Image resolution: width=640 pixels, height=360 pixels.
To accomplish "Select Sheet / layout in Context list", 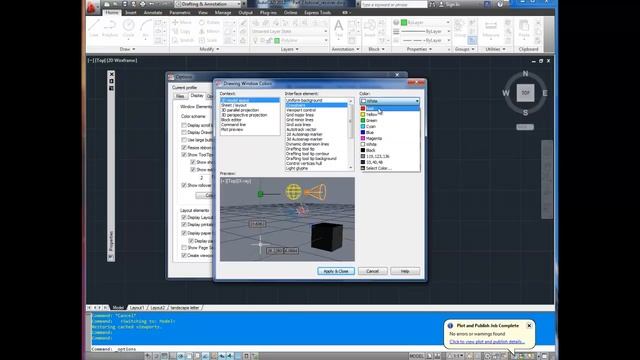I will (x=250, y=105).
